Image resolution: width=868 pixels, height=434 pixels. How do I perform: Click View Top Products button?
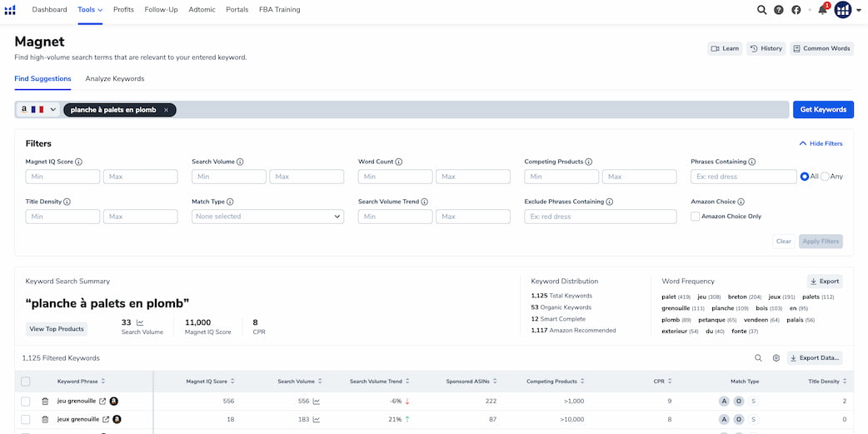(x=57, y=329)
